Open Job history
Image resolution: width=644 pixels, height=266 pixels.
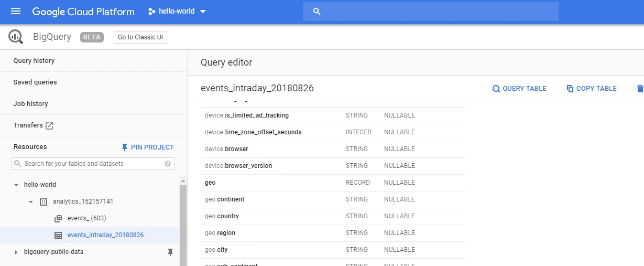click(x=30, y=104)
